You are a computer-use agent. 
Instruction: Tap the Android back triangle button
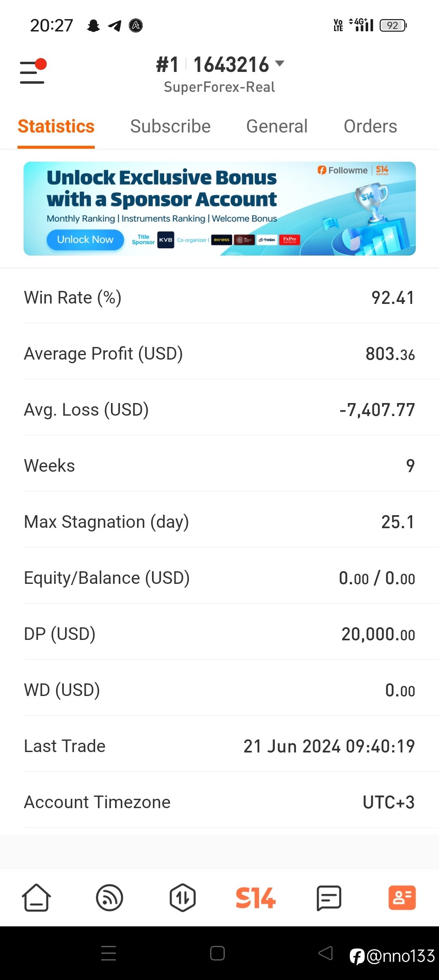tap(326, 953)
